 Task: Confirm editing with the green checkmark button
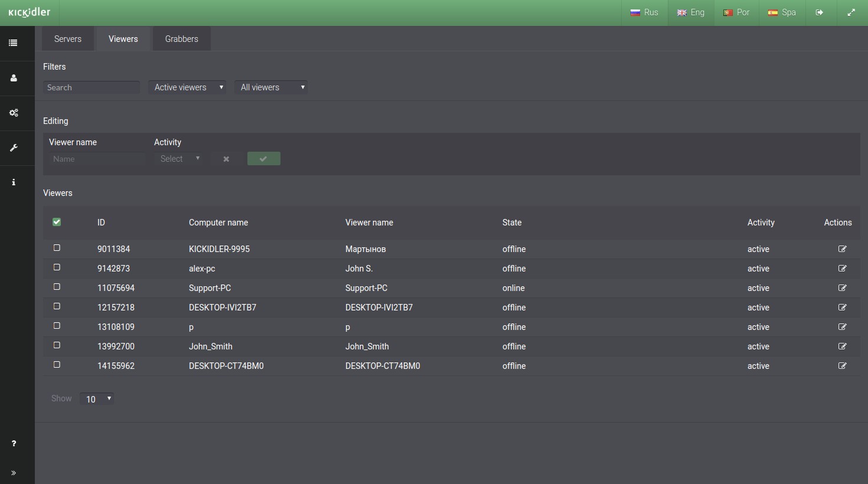pos(263,159)
